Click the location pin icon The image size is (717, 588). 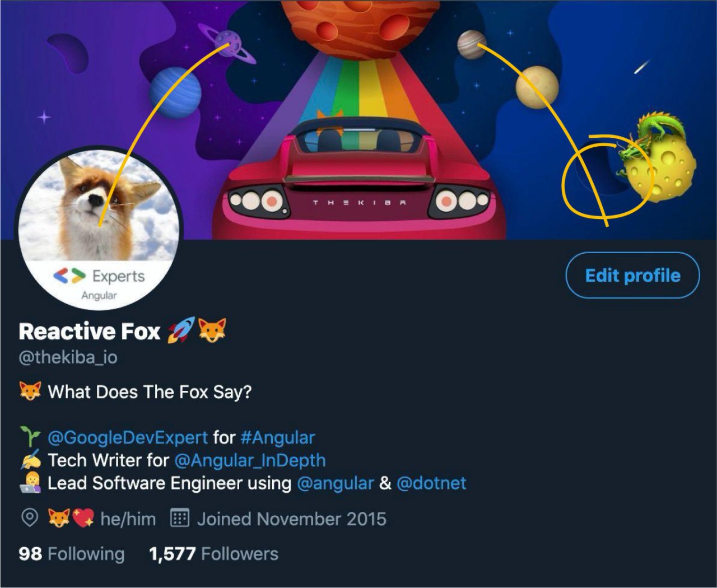pos(29,518)
